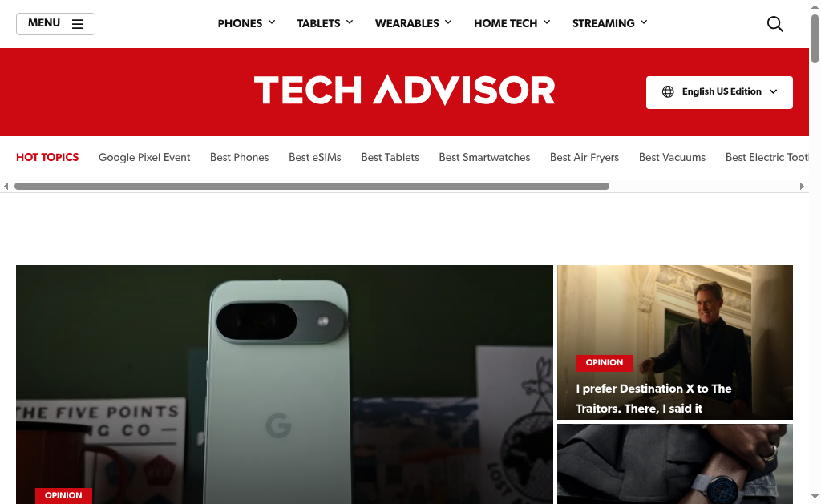Go to Best Phones topic
The width and height of the screenshot is (821, 504).
[x=239, y=158]
